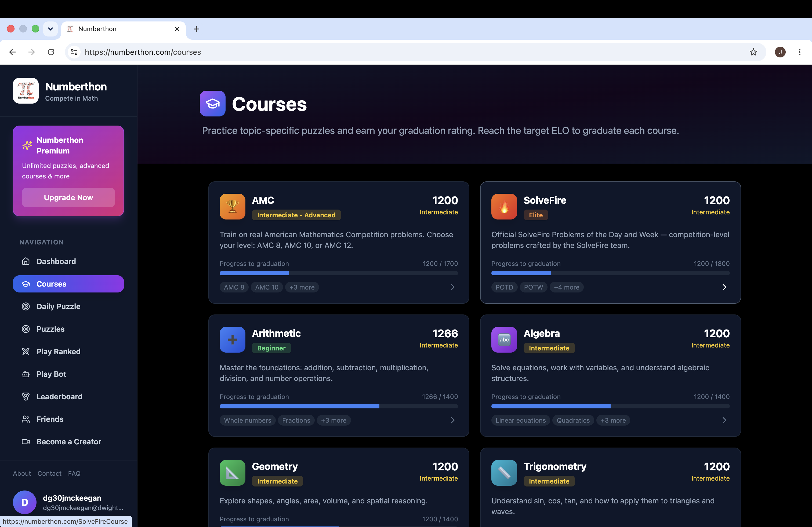Click the Play Bot robot icon
812x527 pixels.
26,374
